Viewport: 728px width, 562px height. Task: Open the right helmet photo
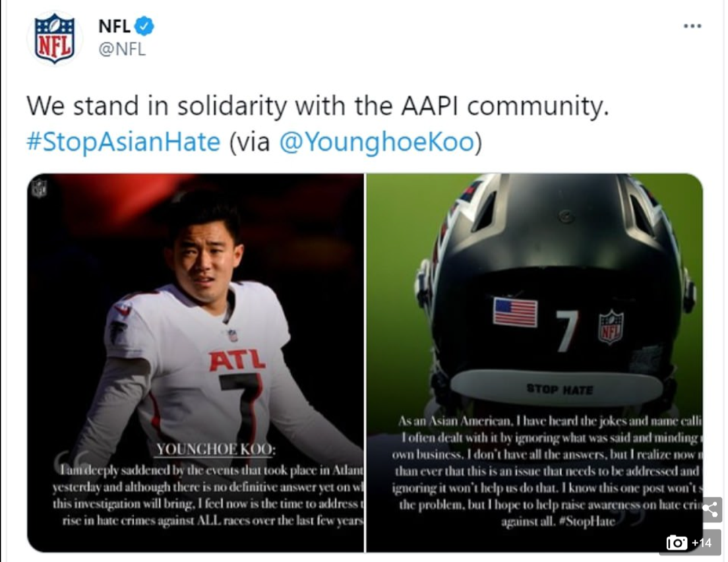click(535, 363)
